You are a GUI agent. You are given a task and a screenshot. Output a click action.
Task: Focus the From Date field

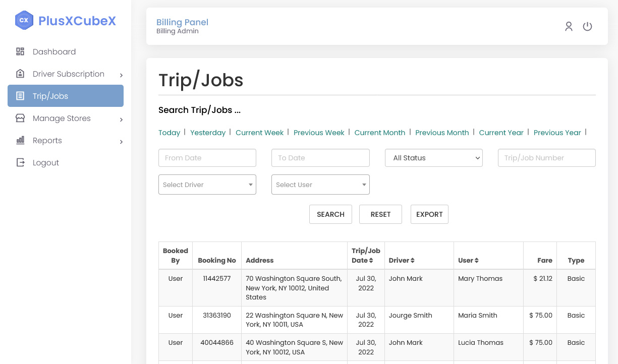tap(207, 158)
